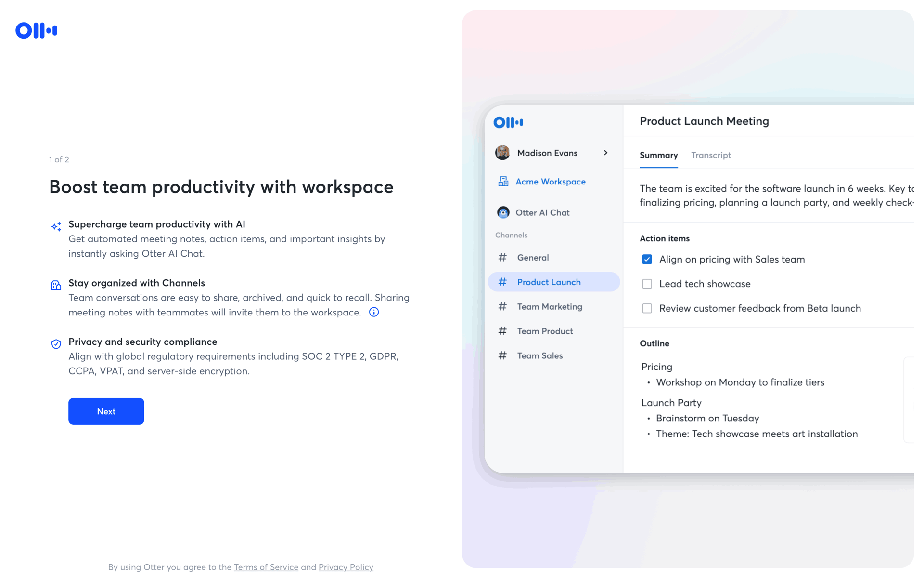The height and width of the screenshot is (578, 924).
Task: Switch to the Transcript tab
Action: tap(711, 155)
